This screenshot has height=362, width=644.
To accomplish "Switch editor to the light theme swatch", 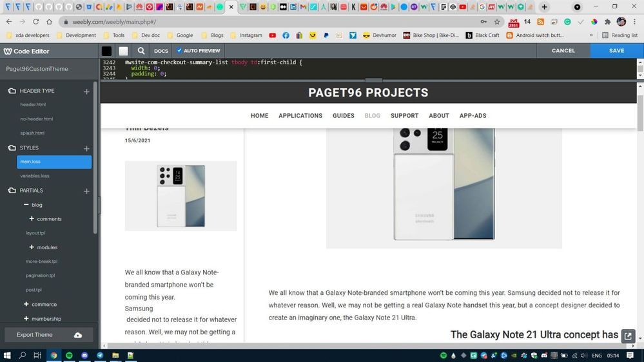I will point(123,51).
